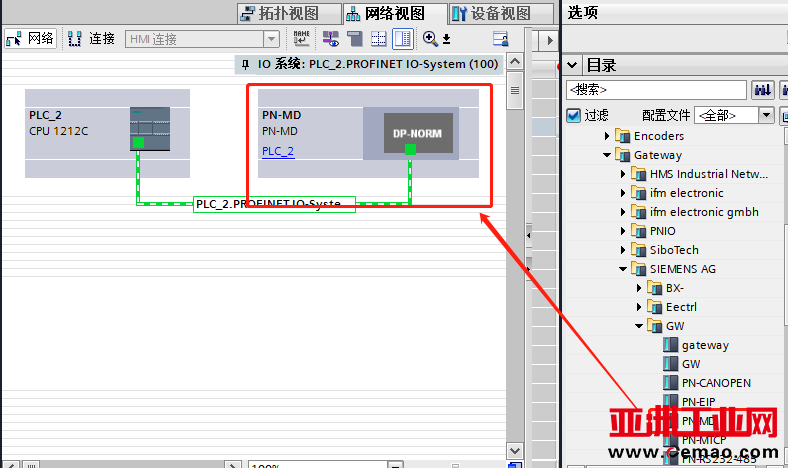This screenshot has height=468, width=788.
Task: Select the GW module item under GW folder
Action: (691, 364)
